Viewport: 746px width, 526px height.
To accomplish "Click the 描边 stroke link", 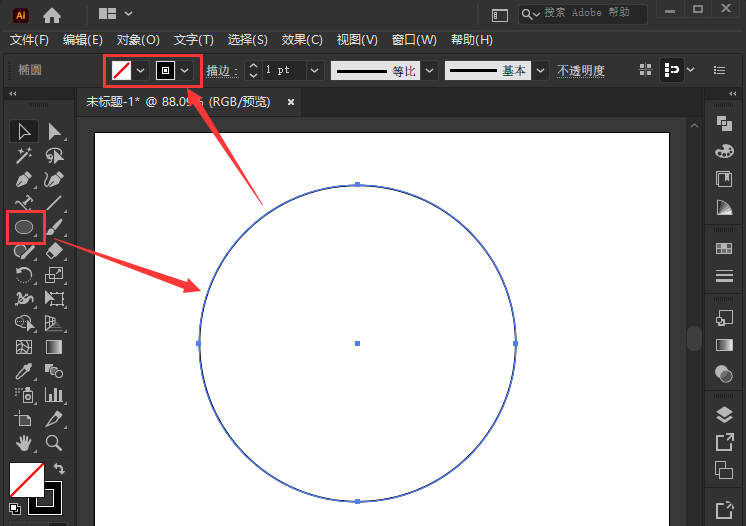I will 222,71.
